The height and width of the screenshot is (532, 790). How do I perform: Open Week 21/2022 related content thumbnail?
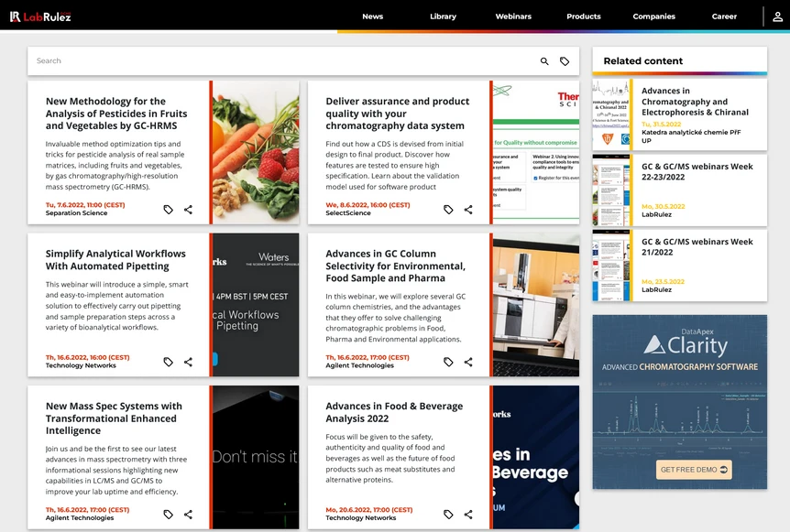pos(610,266)
